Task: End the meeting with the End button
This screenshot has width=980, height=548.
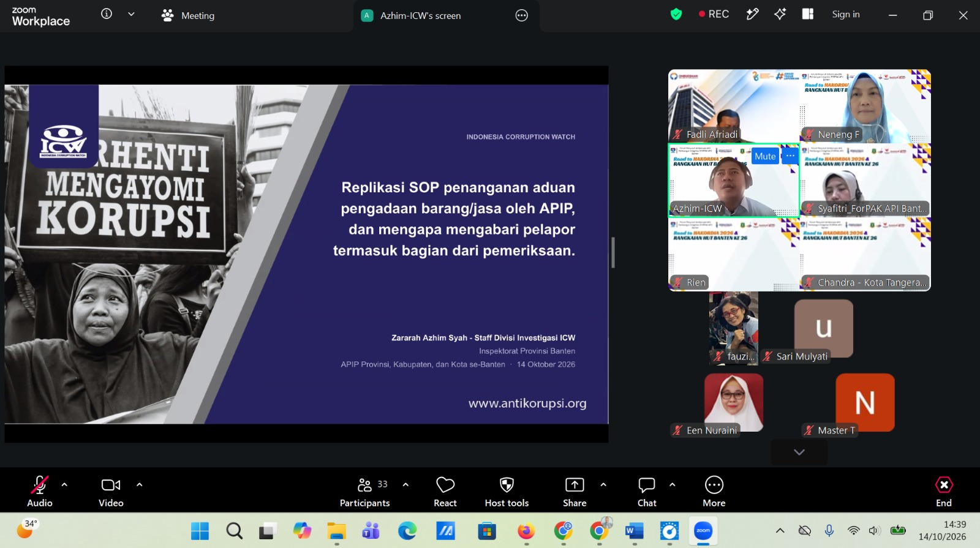Action: coord(944,491)
